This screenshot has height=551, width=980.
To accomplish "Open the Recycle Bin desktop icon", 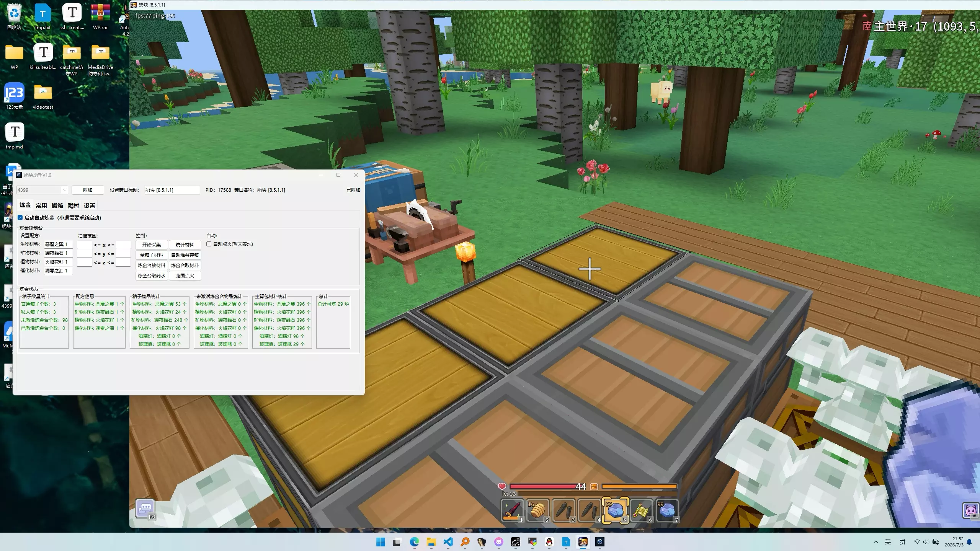I will (14, 17).
